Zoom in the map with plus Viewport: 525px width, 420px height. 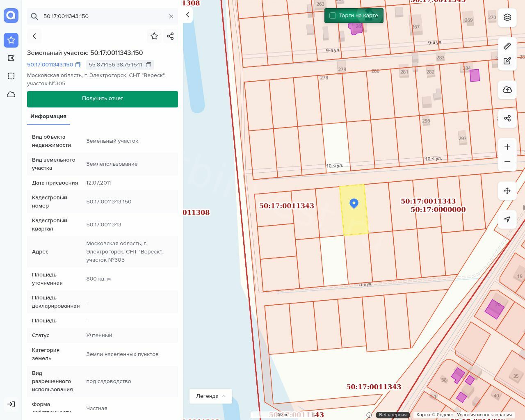coord(507,147)
